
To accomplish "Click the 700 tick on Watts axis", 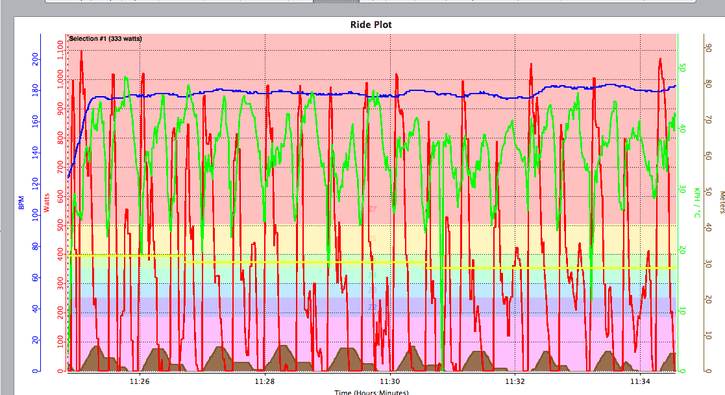I will (60, 167).
